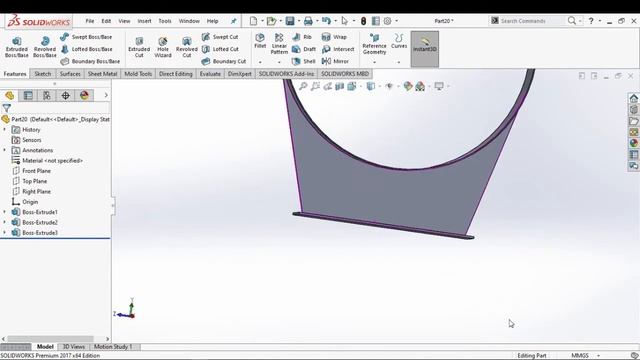
Task: Open the DimXpertManager panel tab
Action: [65, 96]
